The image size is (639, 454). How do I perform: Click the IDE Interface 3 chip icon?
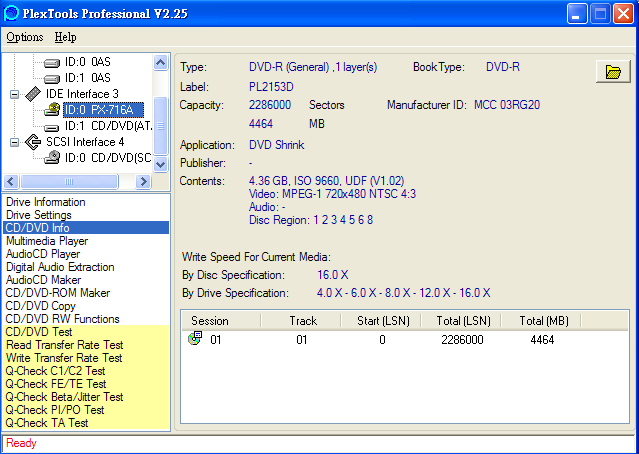(33, 94)
